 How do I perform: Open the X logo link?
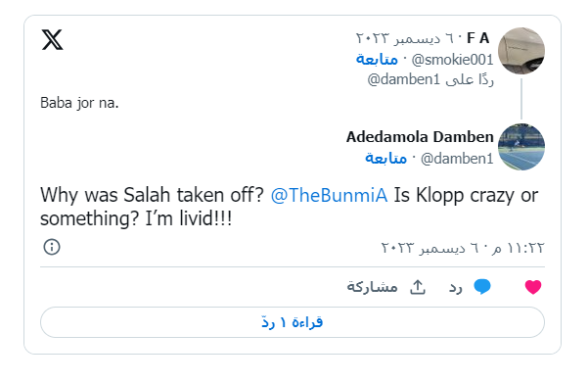click(52, 39)
